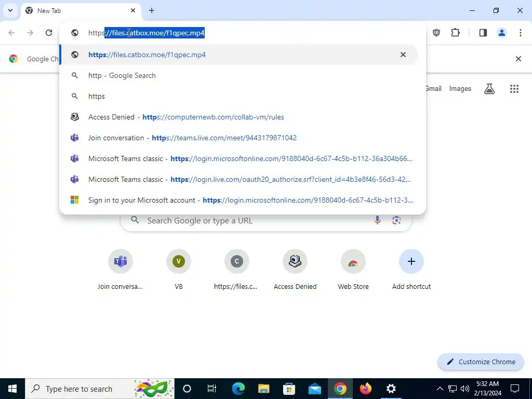Open the clock showing 5:32 AM

[488, 389]
